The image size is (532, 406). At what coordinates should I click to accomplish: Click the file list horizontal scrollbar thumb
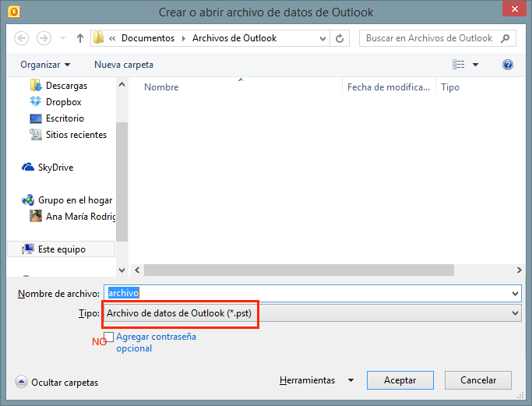pos(299,270)
